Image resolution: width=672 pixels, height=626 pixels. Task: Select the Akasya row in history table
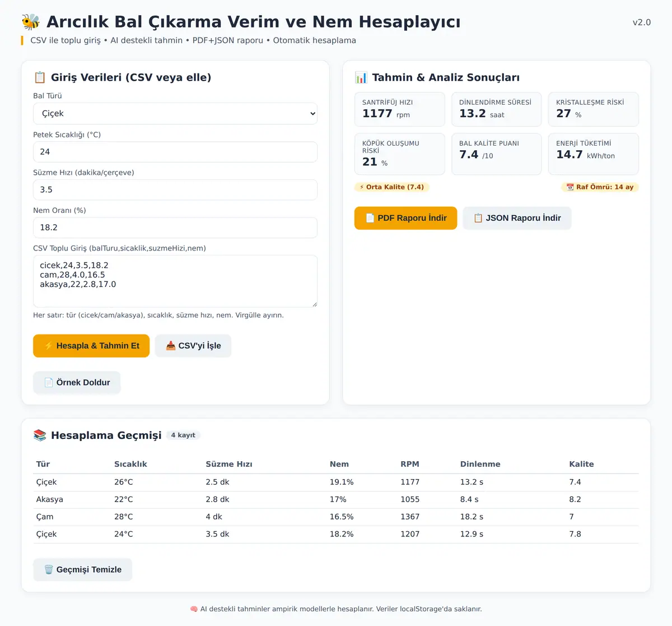(x=336, y=499)
